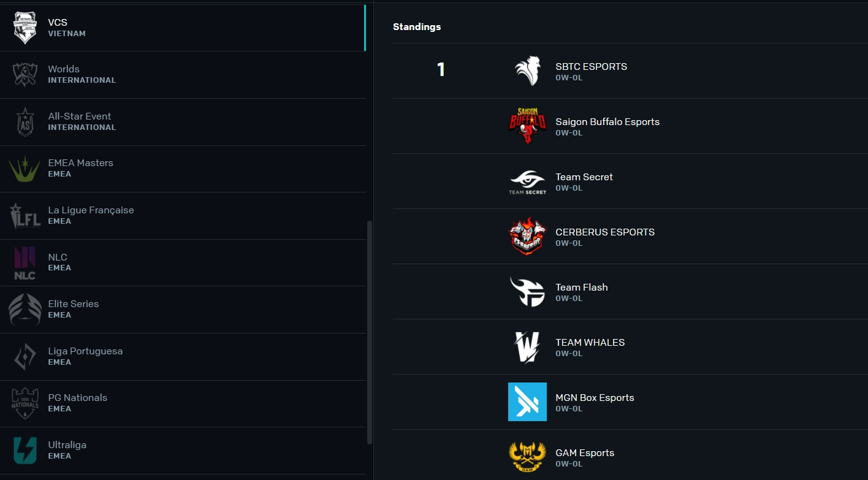Screen dimensions: 868x480
Task: Open the Liga Portuguesa league
Action: click(x=183, y=357)
